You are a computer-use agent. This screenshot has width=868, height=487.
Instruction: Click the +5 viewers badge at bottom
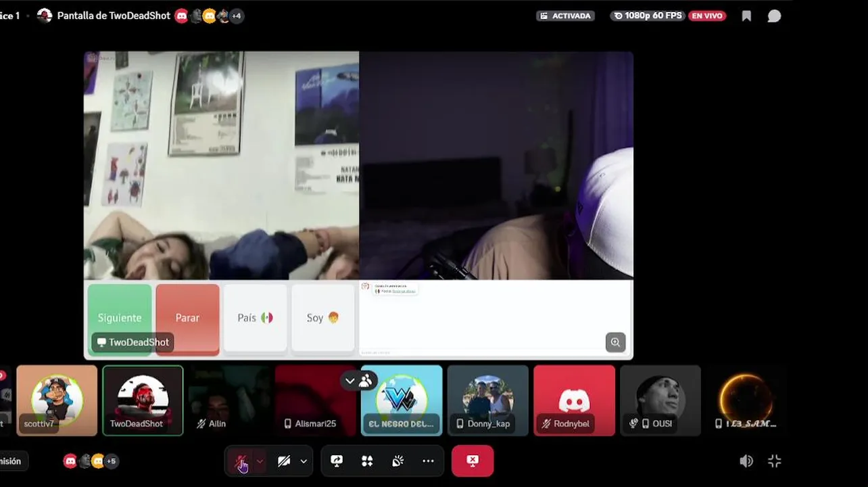[x=112, y=461]
